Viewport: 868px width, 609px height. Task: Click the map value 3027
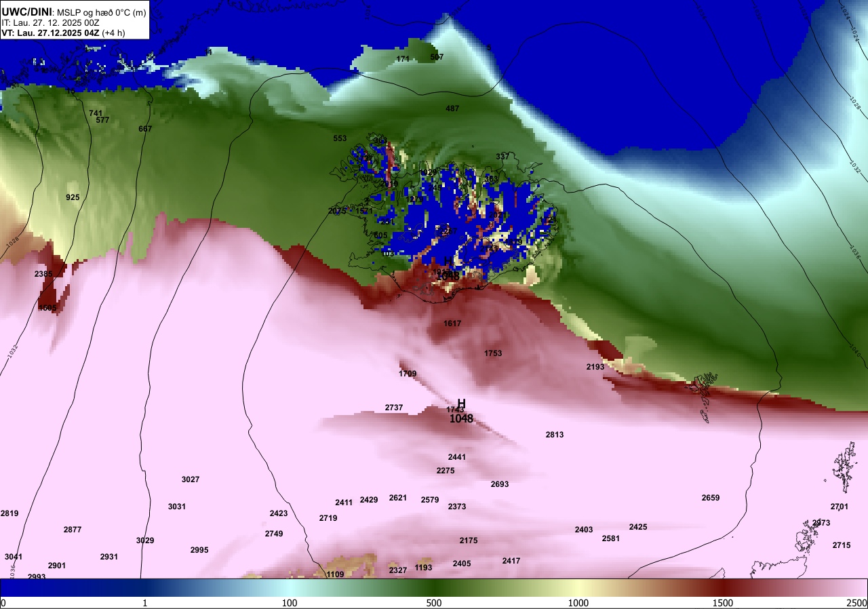pos(191,479)
